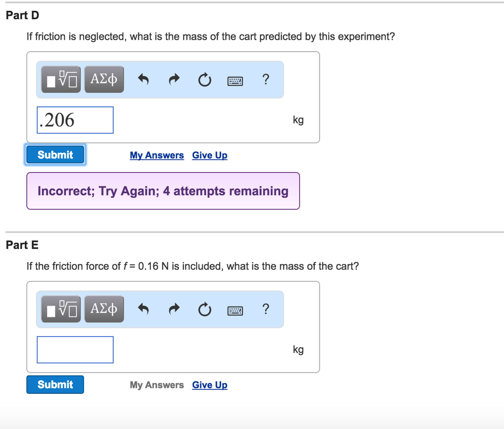
Task: Submit the Part D answer
Action: coord(55,155)
